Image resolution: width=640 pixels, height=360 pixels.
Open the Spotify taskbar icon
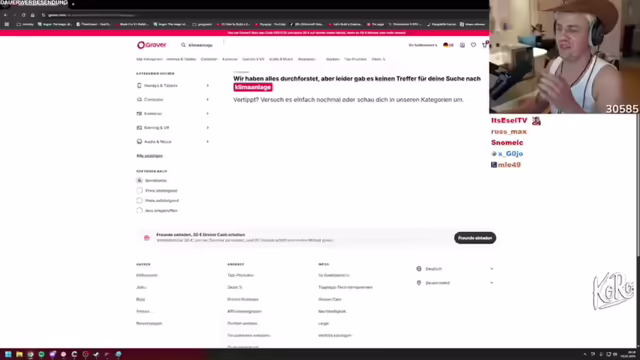41,354
